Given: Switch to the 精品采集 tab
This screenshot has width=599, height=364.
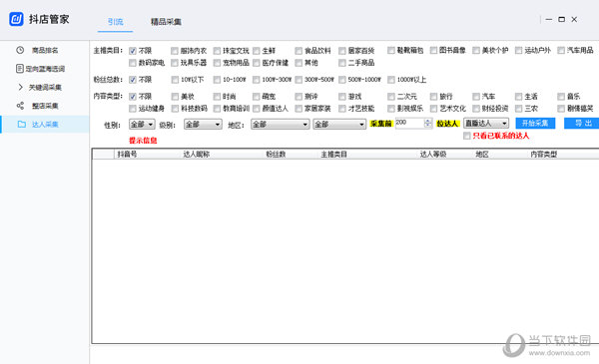Looking at the screenshot, I should (x=166, y=22).
